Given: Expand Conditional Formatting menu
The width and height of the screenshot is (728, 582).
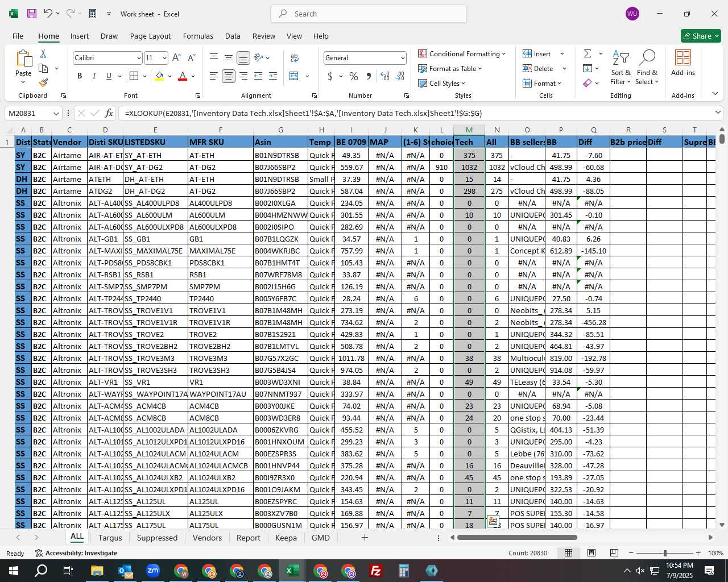Looking at the screenshot, I should [x=462, y=53].
